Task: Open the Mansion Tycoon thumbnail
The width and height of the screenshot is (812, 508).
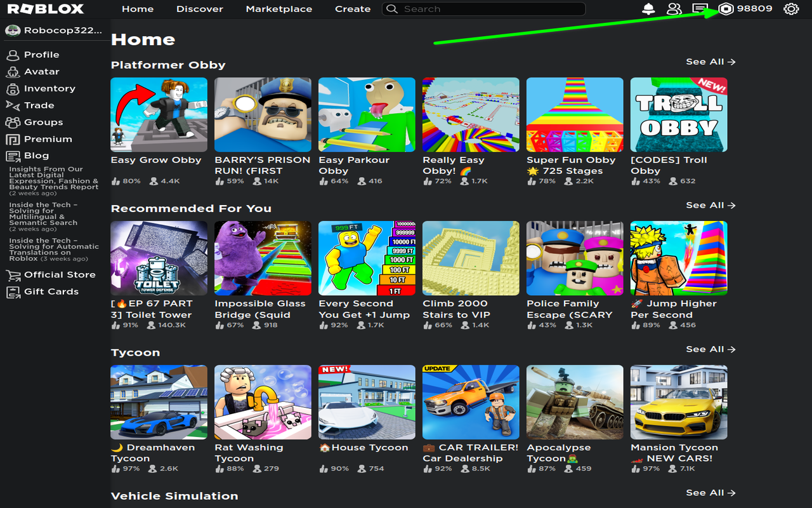Action: (679, 402)
